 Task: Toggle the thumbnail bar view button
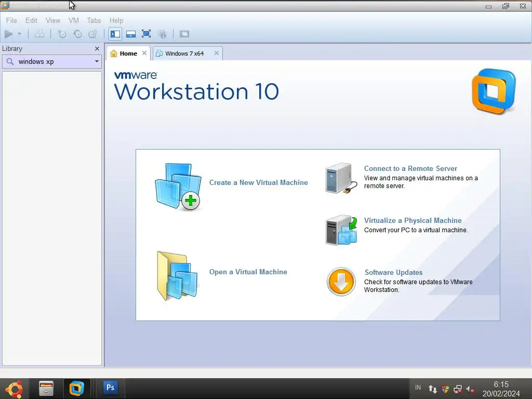tap(131, 34)
